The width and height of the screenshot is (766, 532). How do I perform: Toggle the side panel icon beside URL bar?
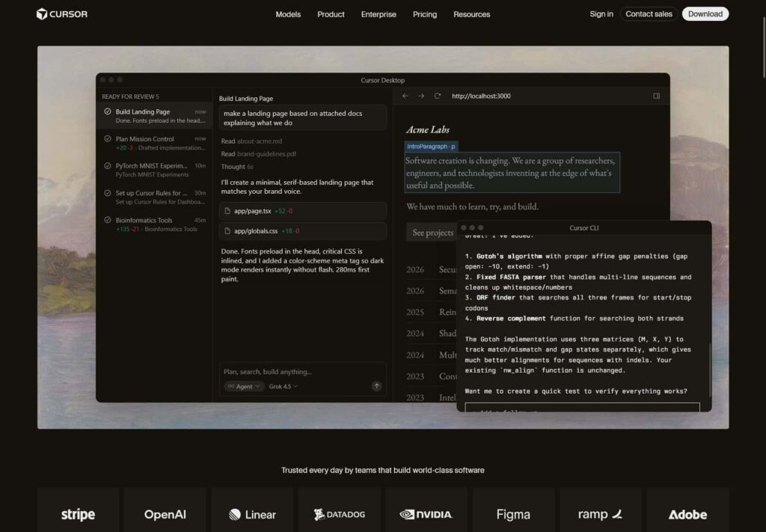[657, 97]
